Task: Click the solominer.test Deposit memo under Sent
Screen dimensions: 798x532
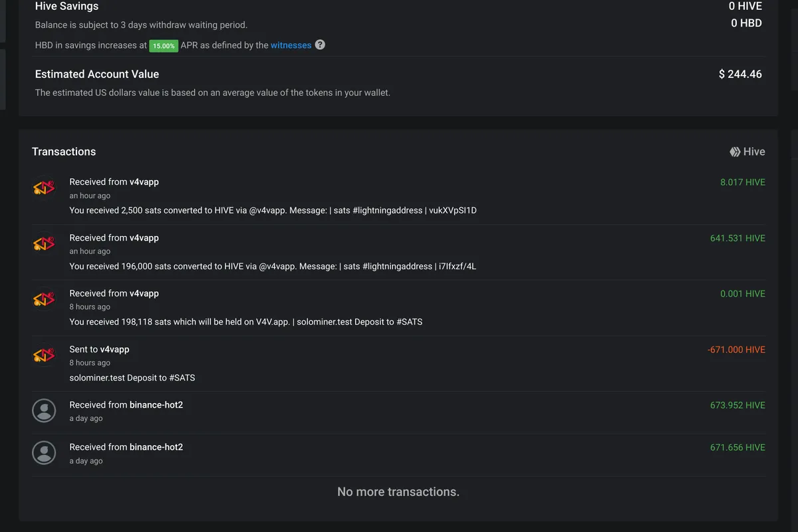Action: point(132,378)
